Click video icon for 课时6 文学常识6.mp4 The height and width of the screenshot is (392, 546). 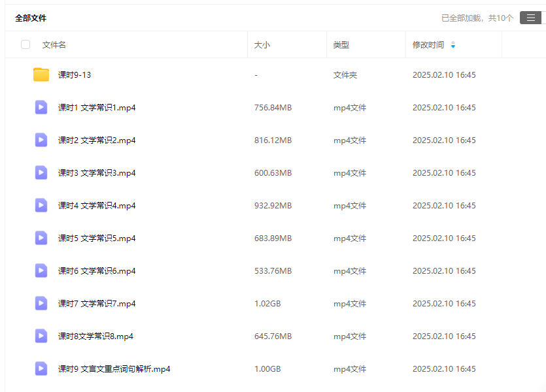click(x=41, y=271)
